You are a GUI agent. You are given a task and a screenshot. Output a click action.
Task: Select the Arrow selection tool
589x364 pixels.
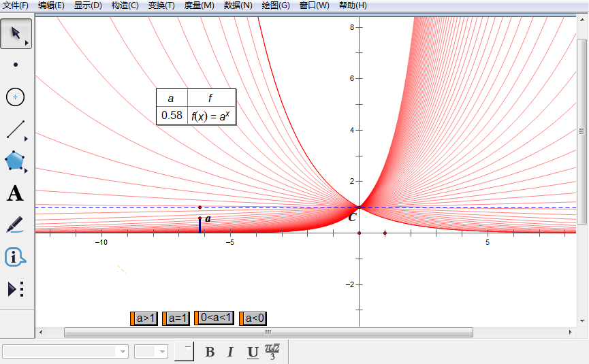pos(16,34)
